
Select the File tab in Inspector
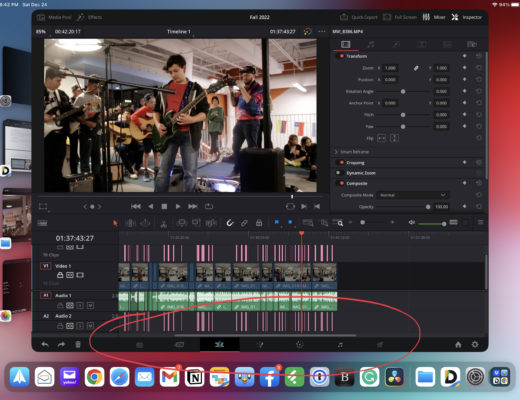(x=472, y=44)
